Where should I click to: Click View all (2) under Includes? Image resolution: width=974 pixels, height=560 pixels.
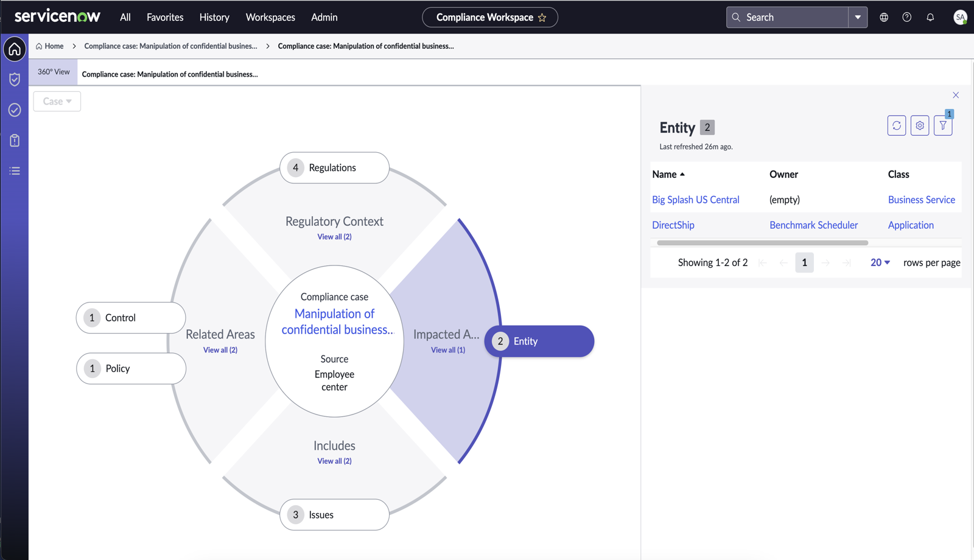[334, 461]
